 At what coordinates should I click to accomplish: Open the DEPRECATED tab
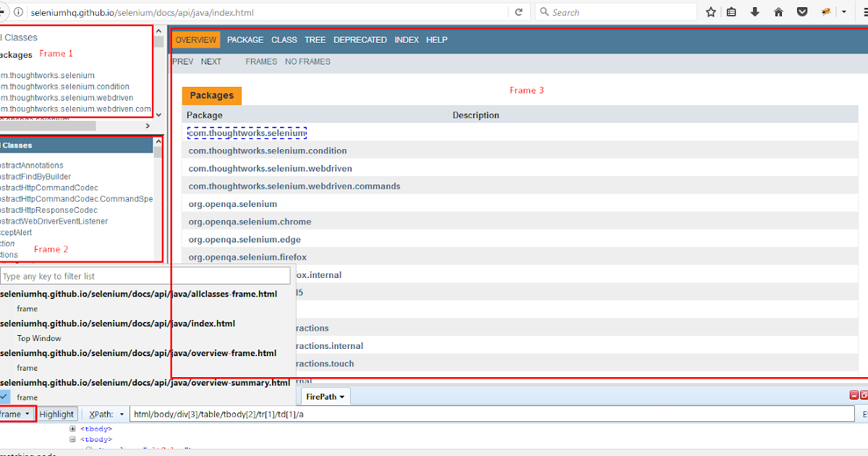(360, 40)
